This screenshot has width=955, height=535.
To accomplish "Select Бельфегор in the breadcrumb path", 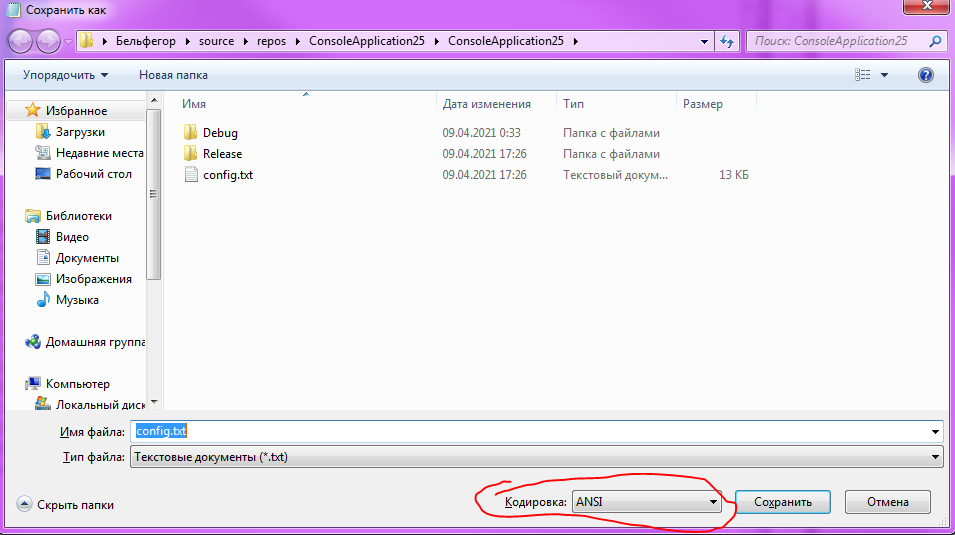I will click(146, 41).
